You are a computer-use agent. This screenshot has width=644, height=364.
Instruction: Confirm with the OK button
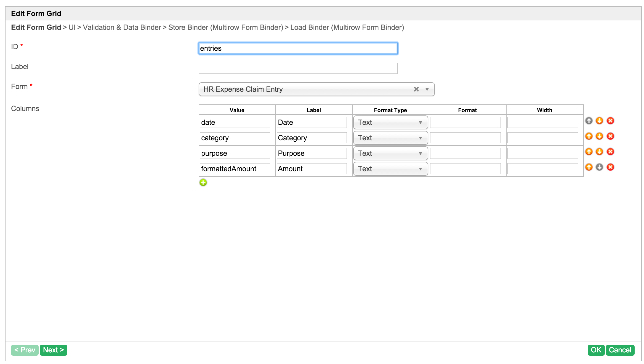coord(596,350)
